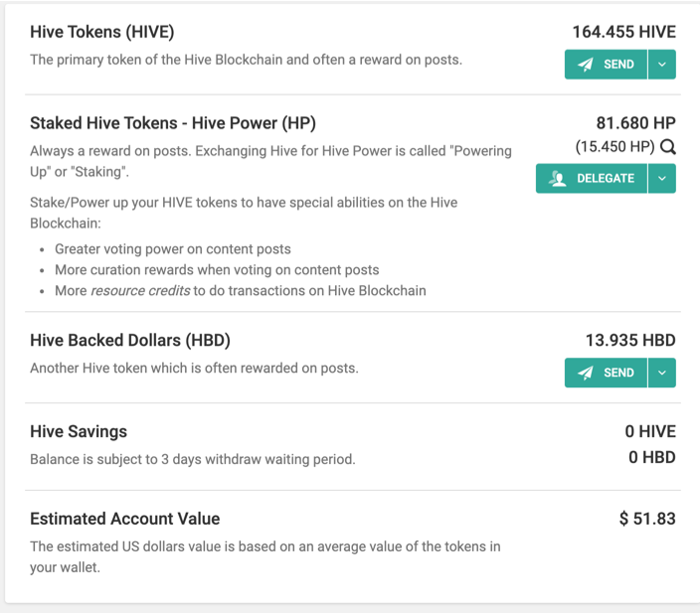
Task: Send HIVE tokens using the Send button
Action: [x=606, y=65]
